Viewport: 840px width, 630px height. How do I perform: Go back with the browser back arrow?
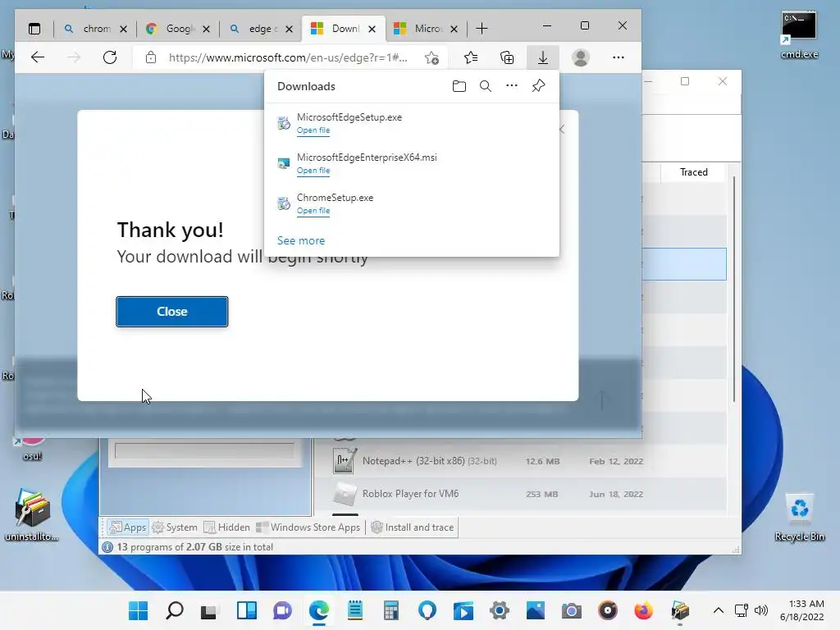pyautogui.click(x=38, y=57)
